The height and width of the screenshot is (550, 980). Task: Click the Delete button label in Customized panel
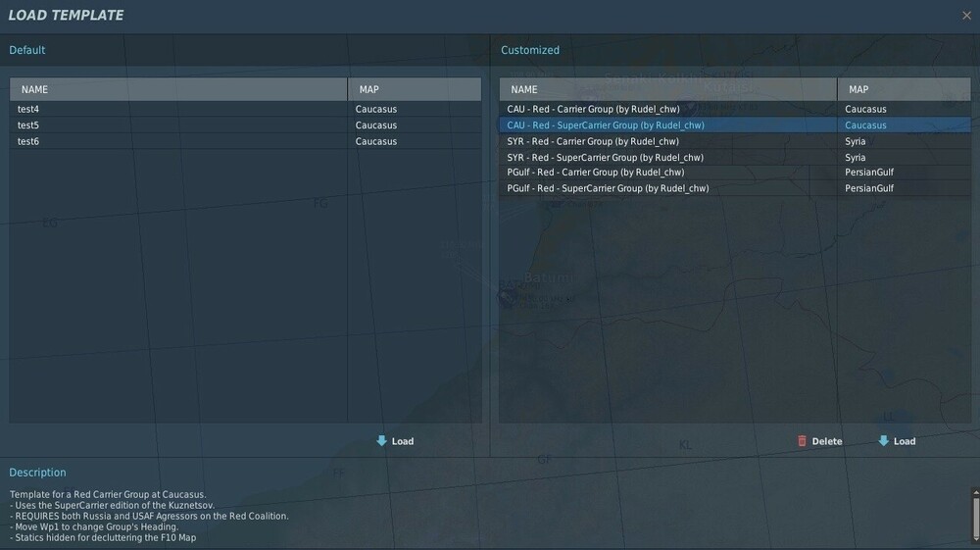tap(827, 441)
